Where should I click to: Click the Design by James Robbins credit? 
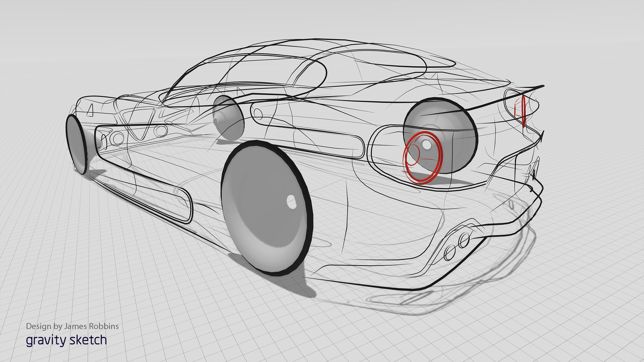(72, 326)
